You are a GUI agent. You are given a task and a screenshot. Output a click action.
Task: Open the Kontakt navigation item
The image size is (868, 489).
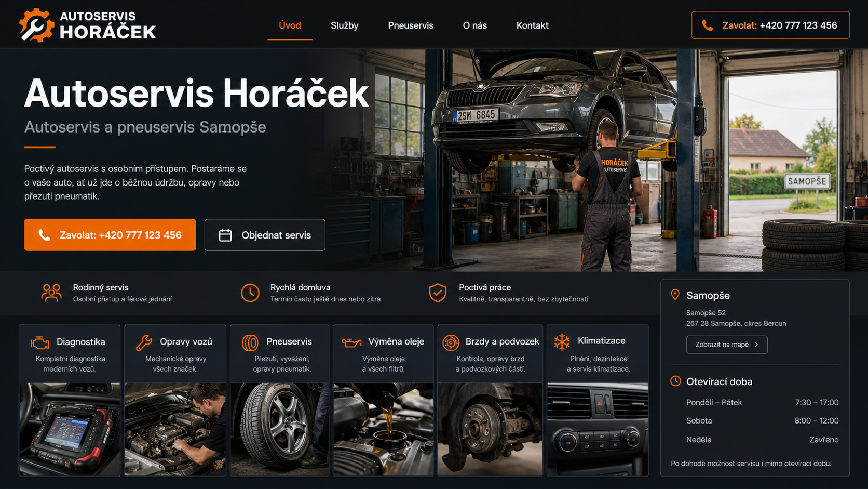tap(532, 25)
